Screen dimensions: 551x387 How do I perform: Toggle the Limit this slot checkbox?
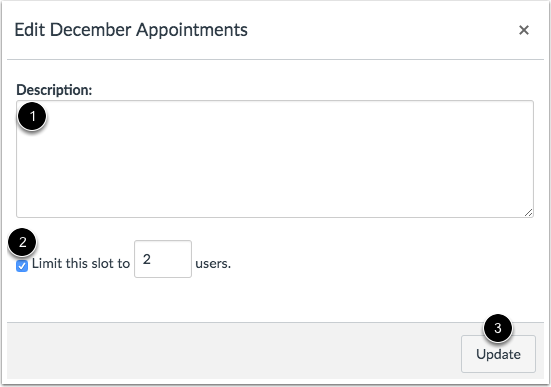pyautogui.click(x=22, y=266)
